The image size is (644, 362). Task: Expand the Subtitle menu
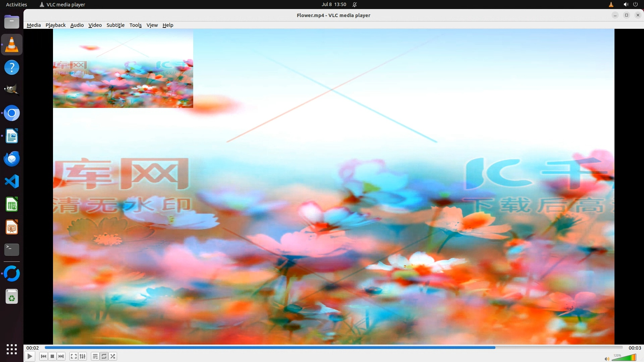tap(115, 25)
